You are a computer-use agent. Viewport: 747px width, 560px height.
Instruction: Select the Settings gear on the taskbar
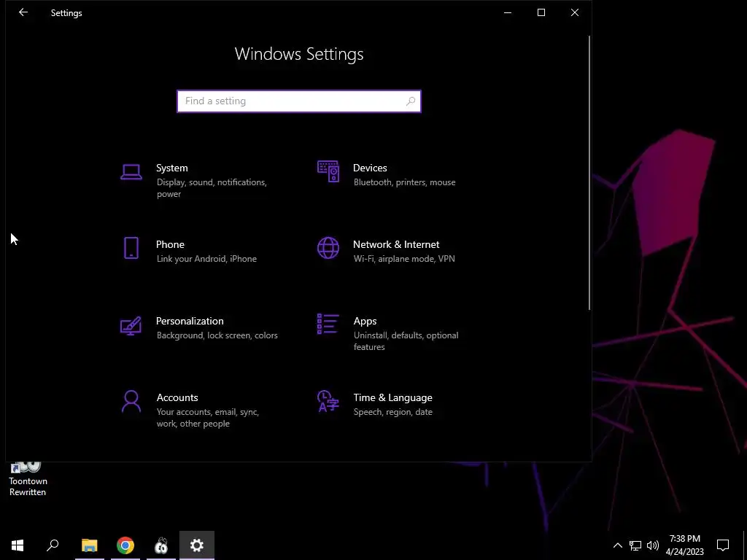tap(197, 545)
